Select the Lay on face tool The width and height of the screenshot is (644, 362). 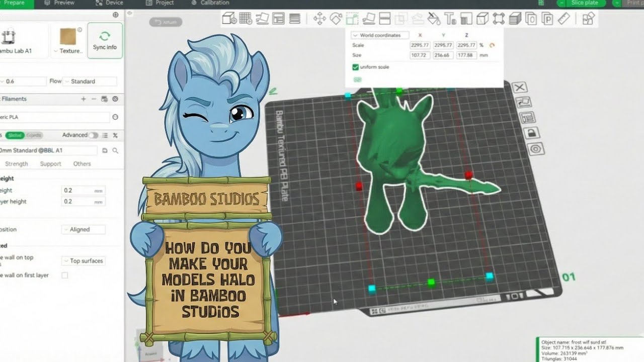[369, 19]
